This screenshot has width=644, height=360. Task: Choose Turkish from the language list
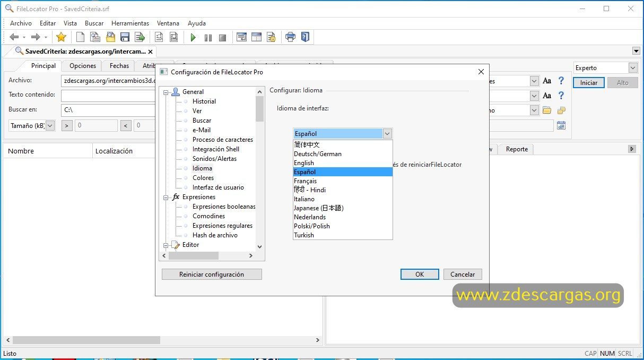[343, 235]
